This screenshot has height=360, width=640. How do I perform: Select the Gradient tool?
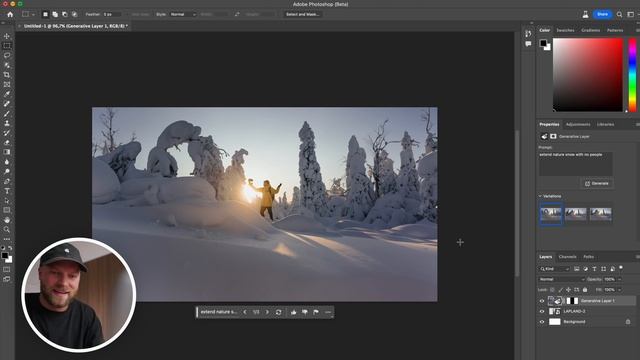(x=7, y=152)
